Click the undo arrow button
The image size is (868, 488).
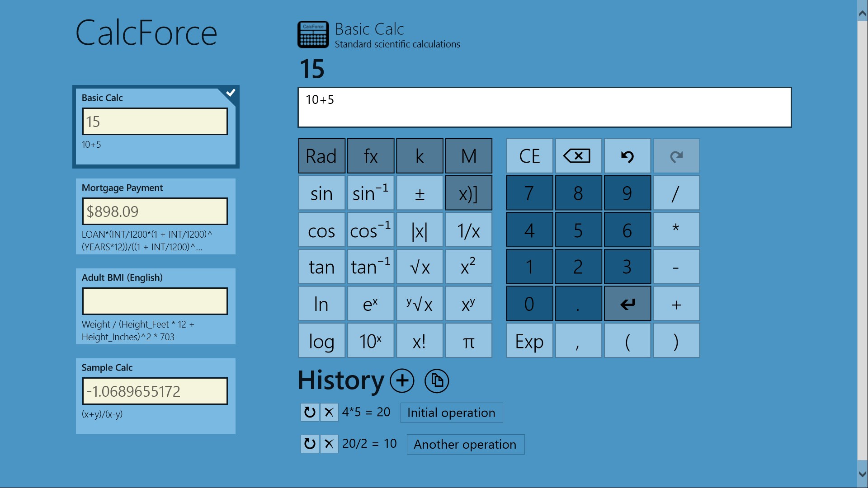pos(627,156)
